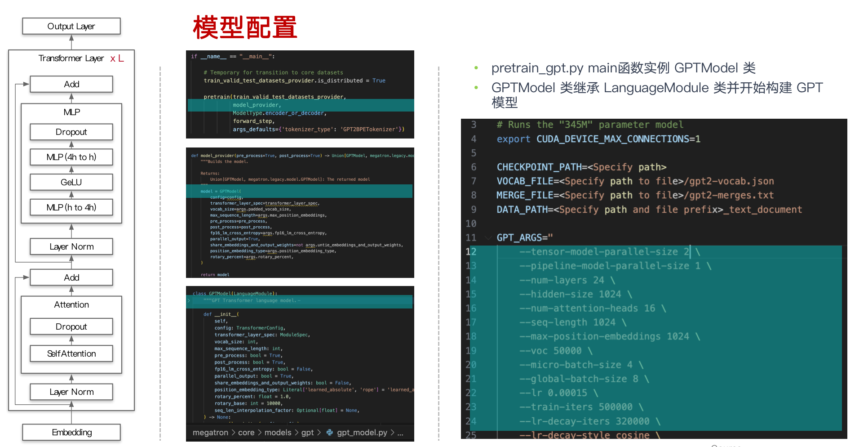This screenshot has height=447, width=868.
Task: Click the --lr 0.00015 line
Action: 559,393
